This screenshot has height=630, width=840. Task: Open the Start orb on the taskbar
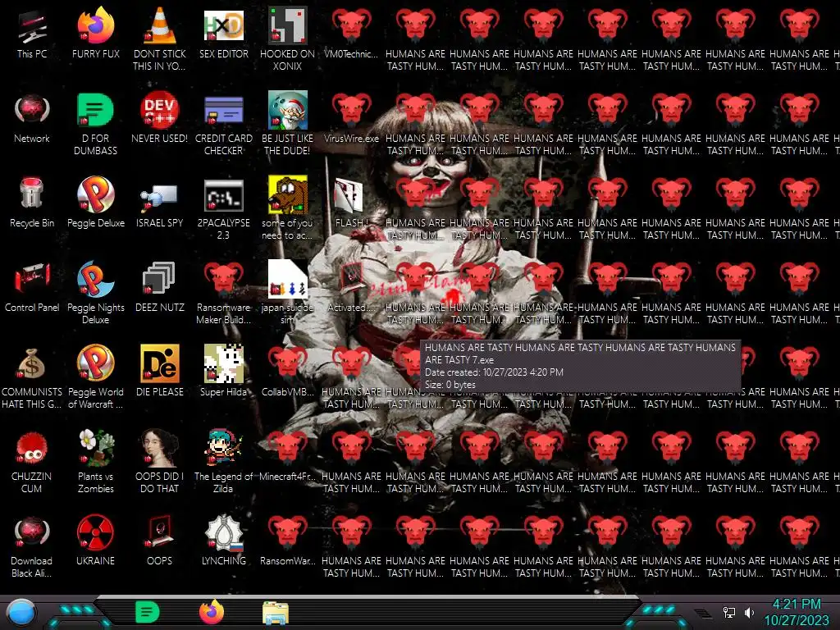21,612
